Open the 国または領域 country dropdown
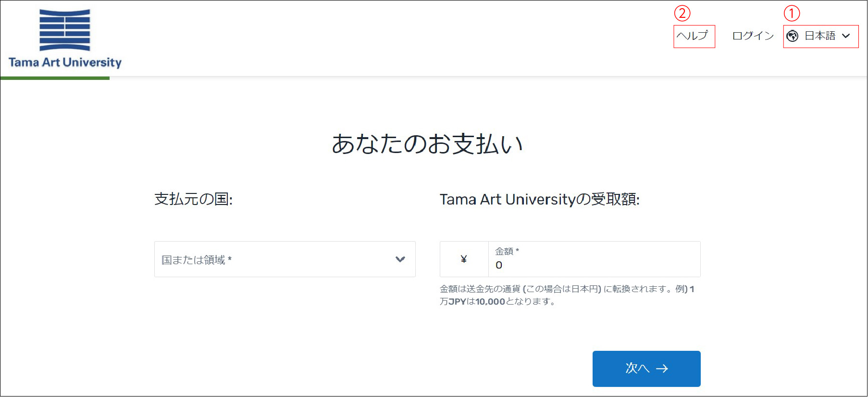Image resolution: width=868 pixels, height=397 pixels. [x=274, y=260]
